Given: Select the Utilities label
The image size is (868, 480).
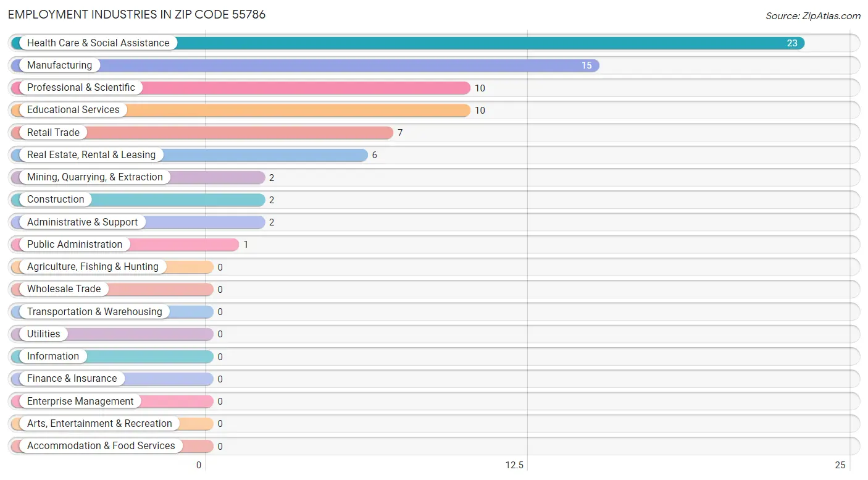Looking at the screenshot, I should click(44, 334).
